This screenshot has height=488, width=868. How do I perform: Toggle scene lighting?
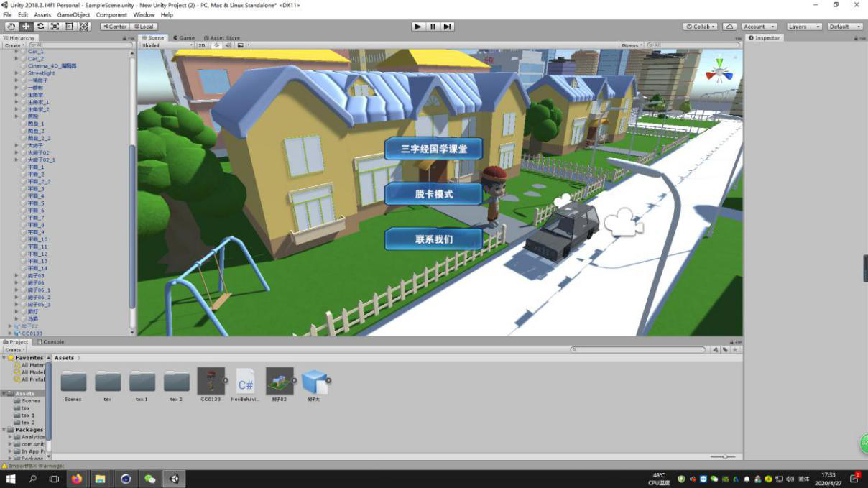[x=216, y=45]
